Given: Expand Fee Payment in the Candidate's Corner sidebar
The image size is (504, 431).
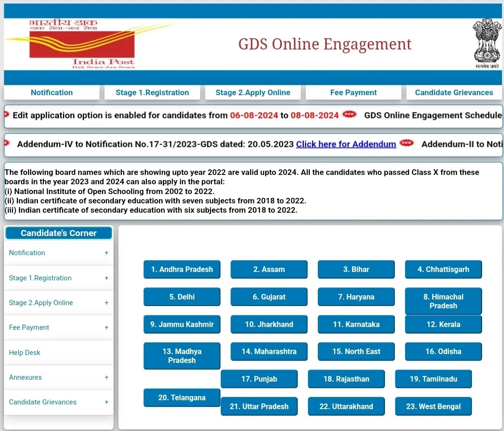Looking at the screenshot, I should click(x=59, y=327).
